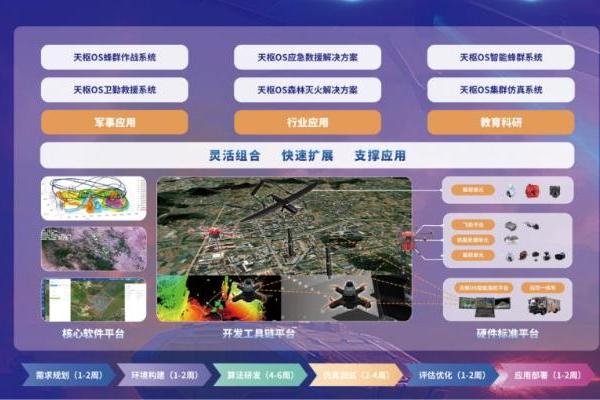Image resolution: width=600 pixels, height=400 pixels.
Task: Click the orange label above the truck image
Action: pyautogui.click(x=543, y=287)
